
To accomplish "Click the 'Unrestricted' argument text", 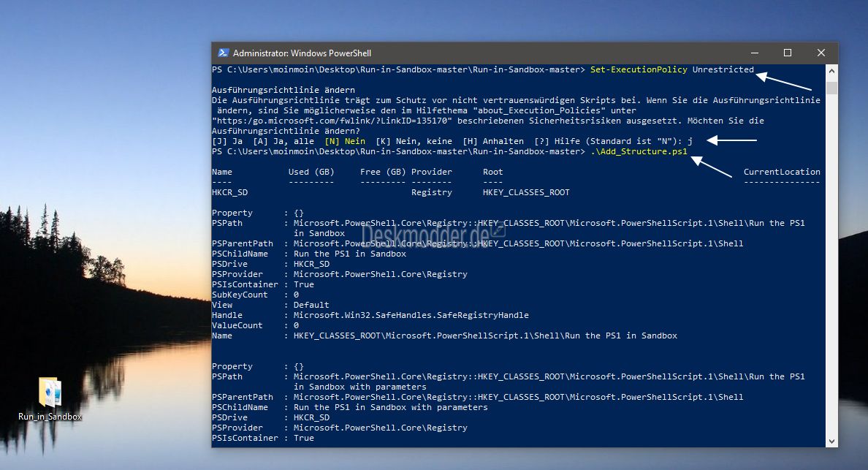I will [x=723, y=69].
